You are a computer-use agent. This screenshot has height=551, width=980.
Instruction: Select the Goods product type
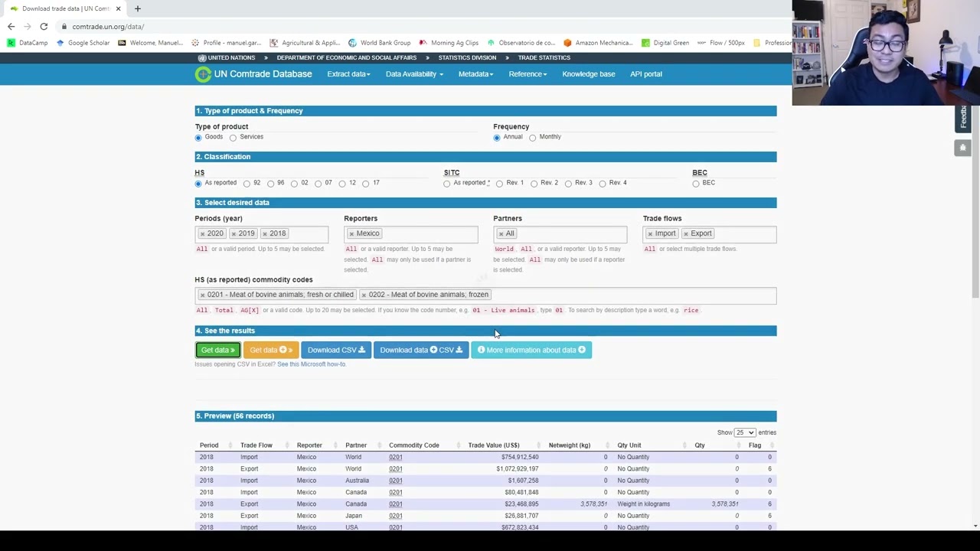(198, 138)
